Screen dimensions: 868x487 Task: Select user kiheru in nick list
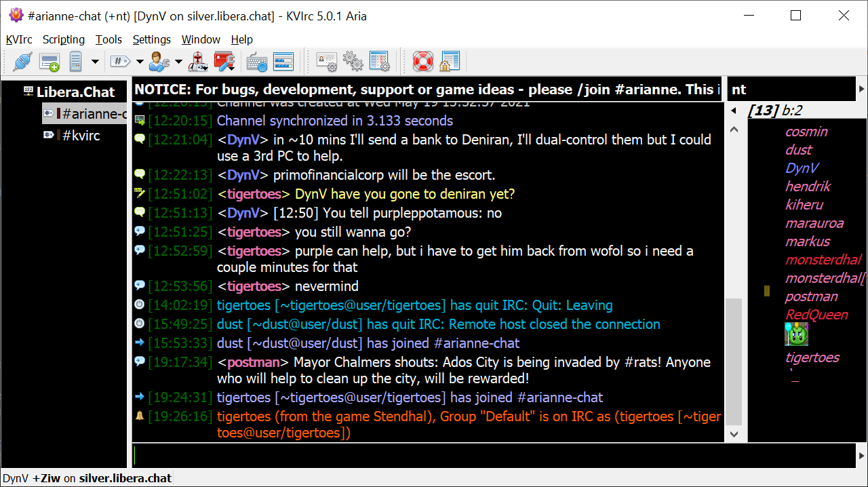click(x=804, y=205)
